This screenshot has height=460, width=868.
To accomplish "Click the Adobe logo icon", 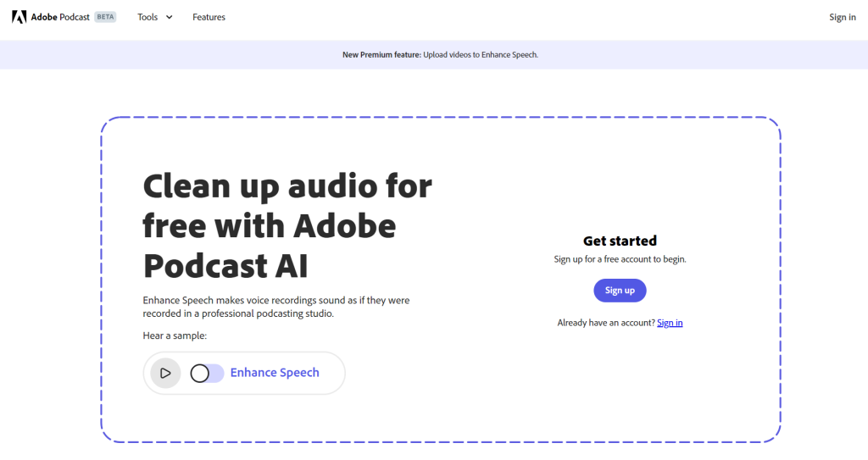I will [x=19, y=17].
